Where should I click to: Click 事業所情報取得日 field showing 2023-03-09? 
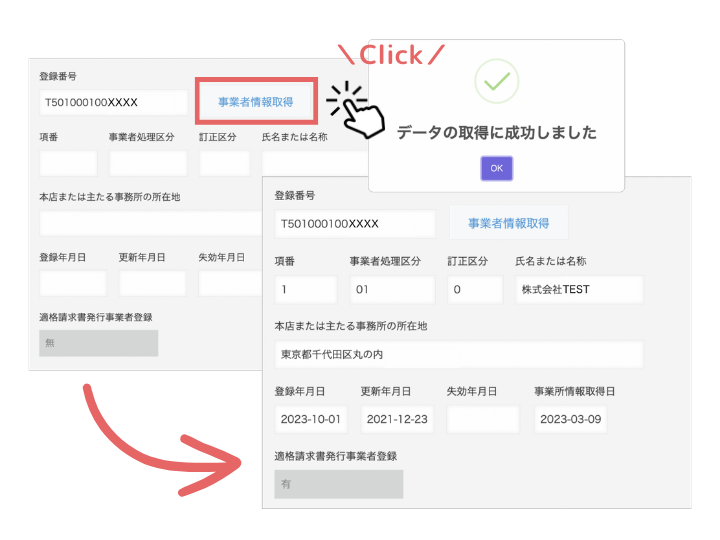point(571,419)
